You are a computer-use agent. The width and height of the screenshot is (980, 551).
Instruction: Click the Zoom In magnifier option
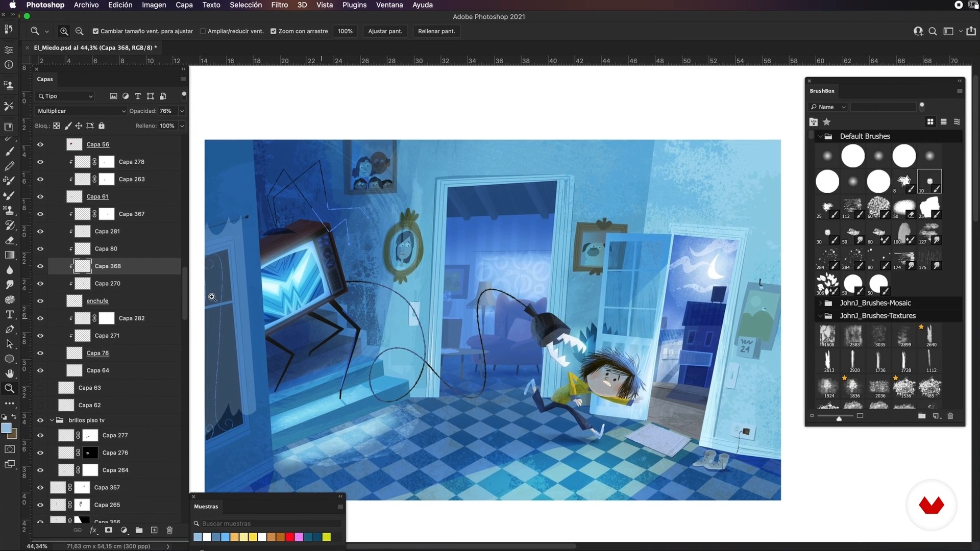click(x=64, y=31)
